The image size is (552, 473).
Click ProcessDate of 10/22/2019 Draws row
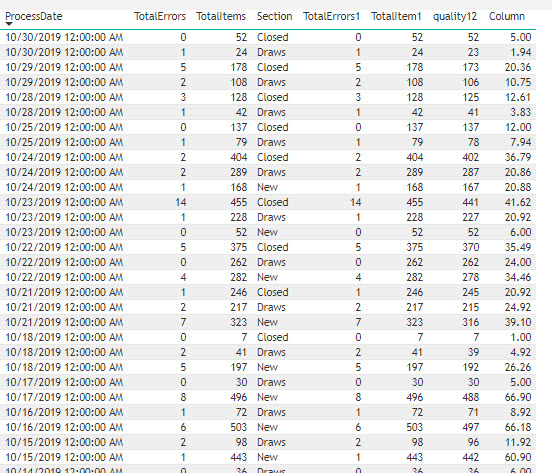coord(64,262)
